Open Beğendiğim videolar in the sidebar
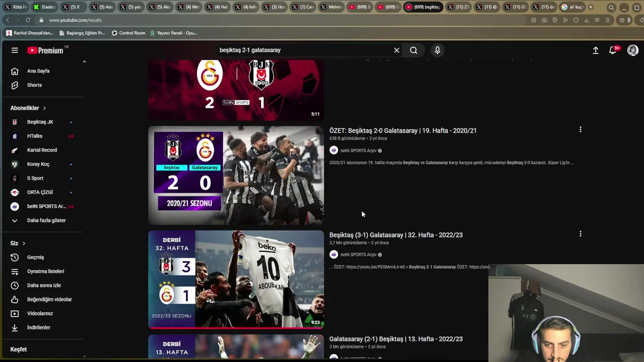The width and height of the screenshot is (644, 362). [x=42, y=299]
